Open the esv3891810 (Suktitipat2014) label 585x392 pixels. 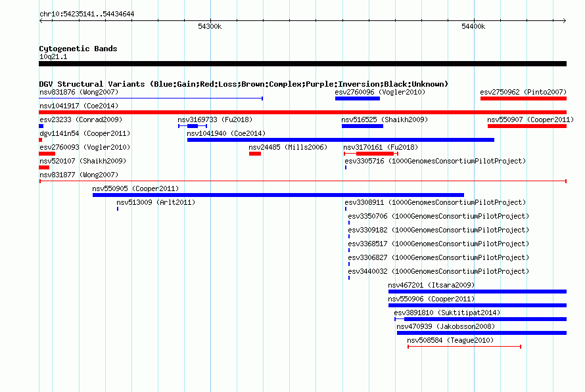447,313
